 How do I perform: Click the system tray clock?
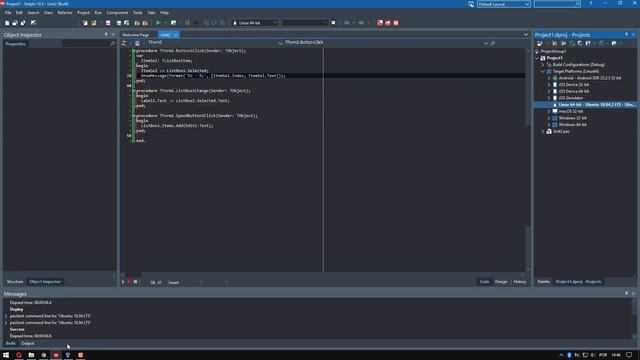point(616,355)
